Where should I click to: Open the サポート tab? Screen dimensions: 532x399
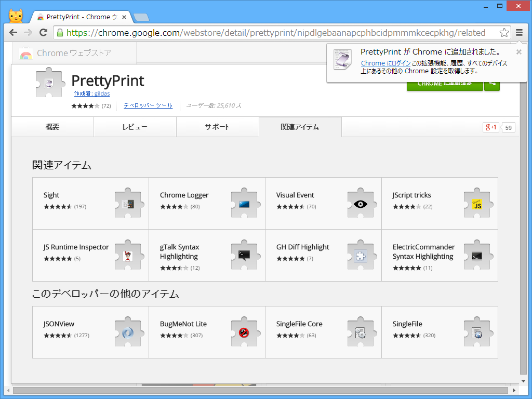218,126
